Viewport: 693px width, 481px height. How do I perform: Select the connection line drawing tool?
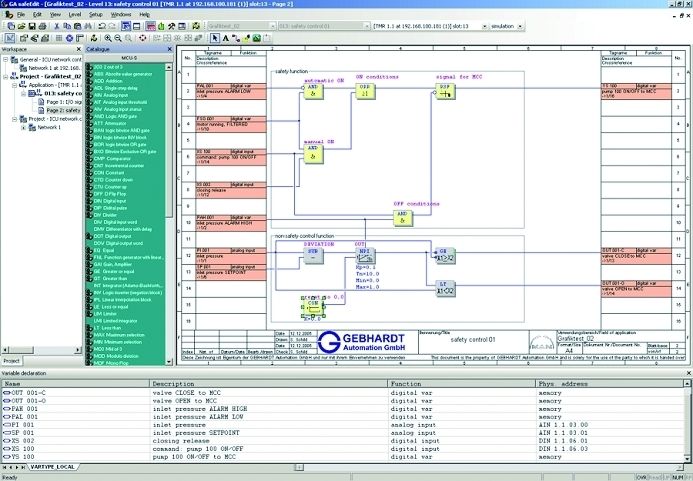(236, 38)
